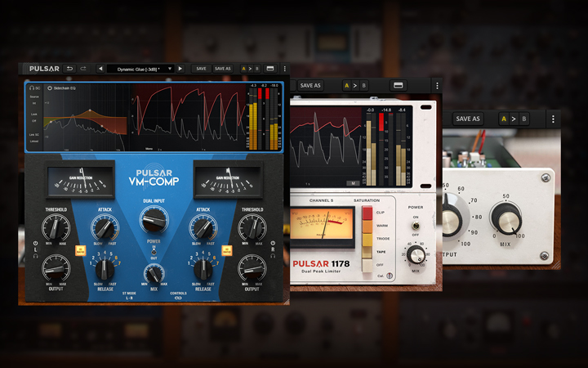
Task: Adjust right channel ATTACK knob
Action: pyautogui.click(x=203, y=227)
